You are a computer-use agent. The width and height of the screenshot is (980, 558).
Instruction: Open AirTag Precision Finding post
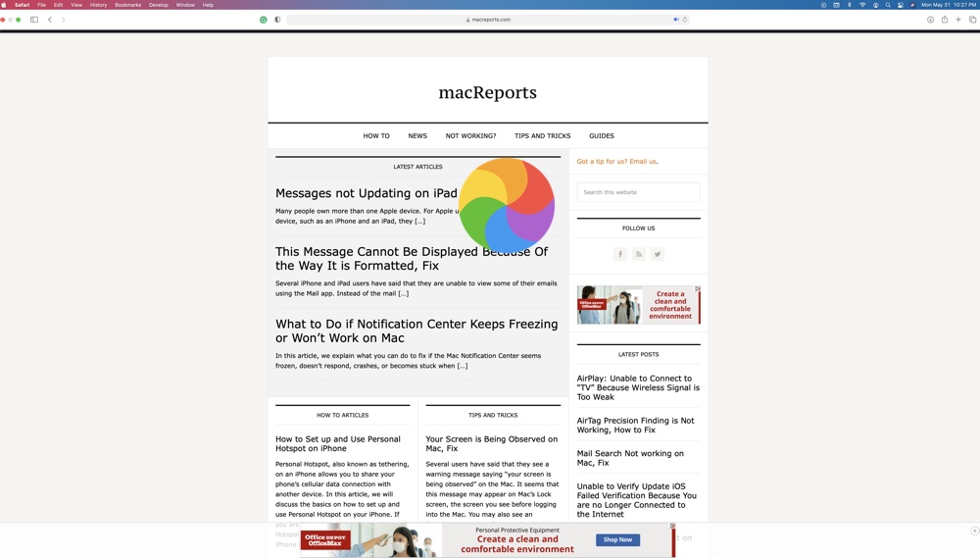(635, 426)
